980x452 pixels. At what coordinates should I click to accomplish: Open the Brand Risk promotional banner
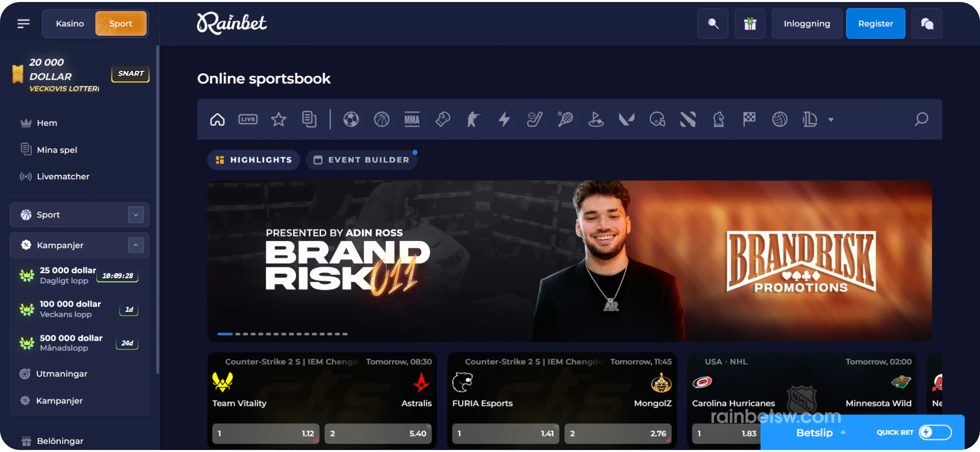(x=569, y=261)
